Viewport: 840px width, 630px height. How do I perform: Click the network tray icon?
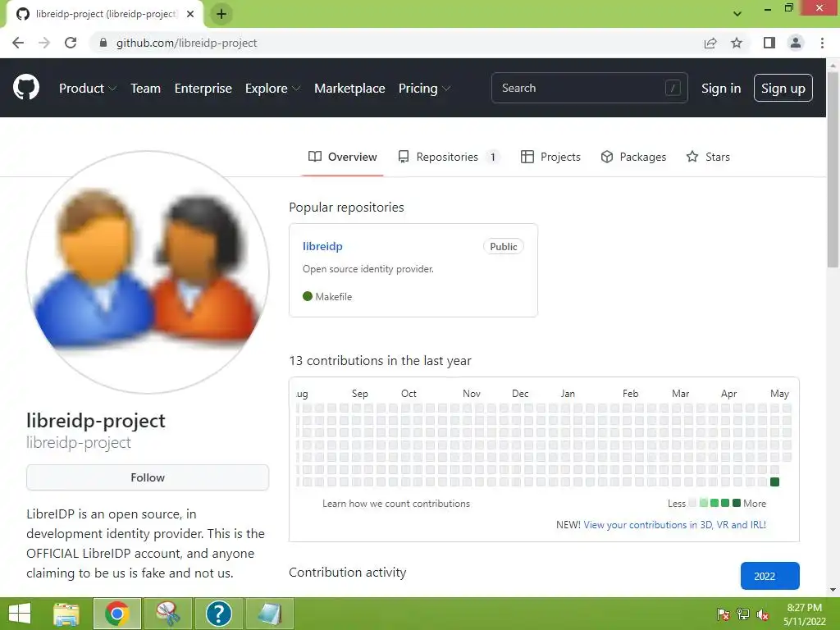743,614
